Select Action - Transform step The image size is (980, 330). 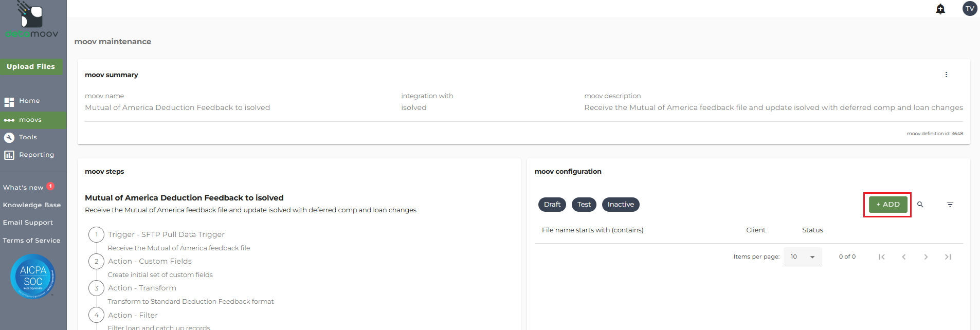click(x=142, y=288)
